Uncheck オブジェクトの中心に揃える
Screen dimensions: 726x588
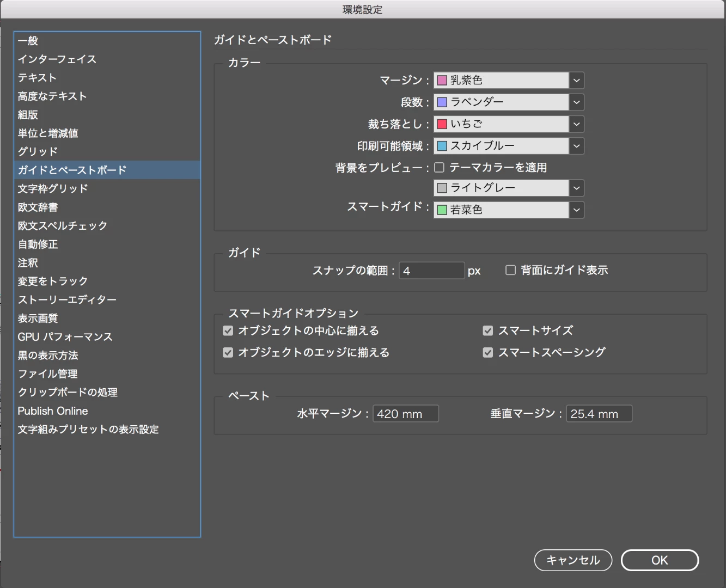[228, 330]
